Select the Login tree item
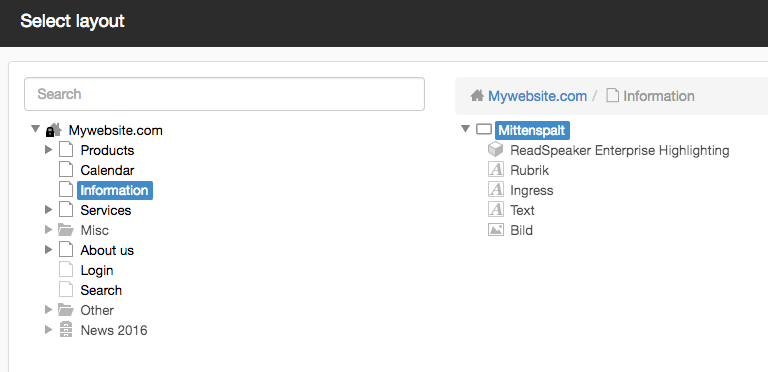The image size is (768, 372). tap(97, 271)
